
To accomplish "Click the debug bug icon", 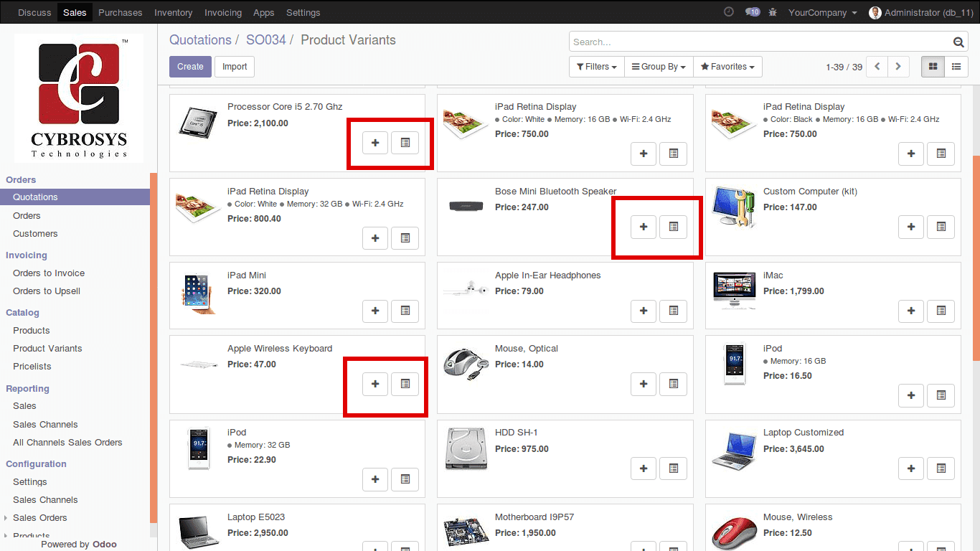I will [x=773, y=12].
